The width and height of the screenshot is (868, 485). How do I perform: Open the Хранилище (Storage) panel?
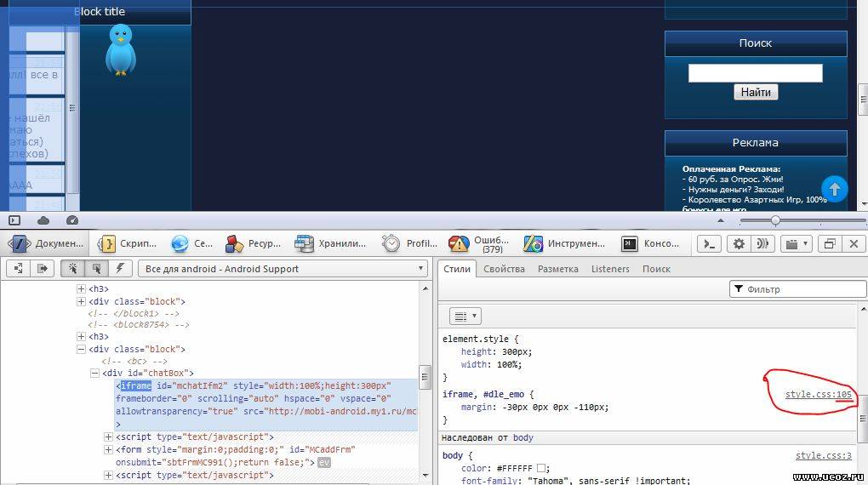click(x=330, y=244)
